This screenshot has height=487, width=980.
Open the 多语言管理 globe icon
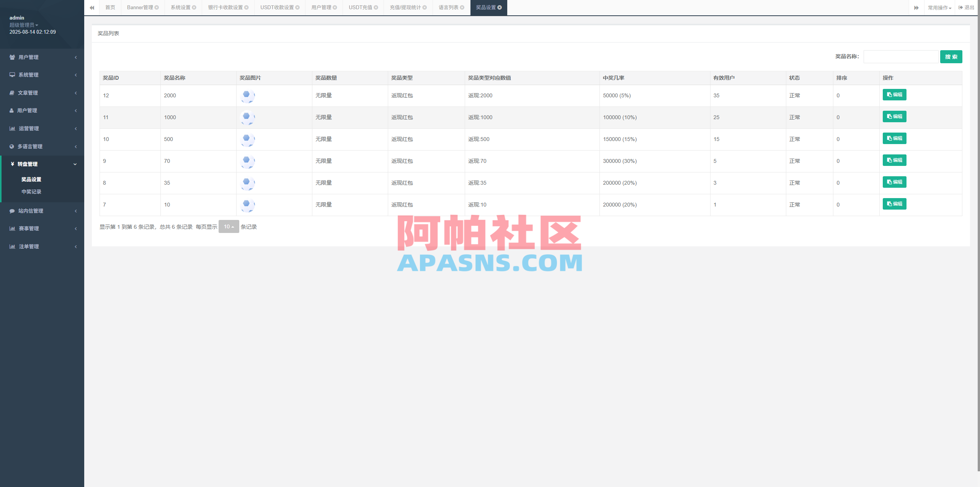(13, 146)
